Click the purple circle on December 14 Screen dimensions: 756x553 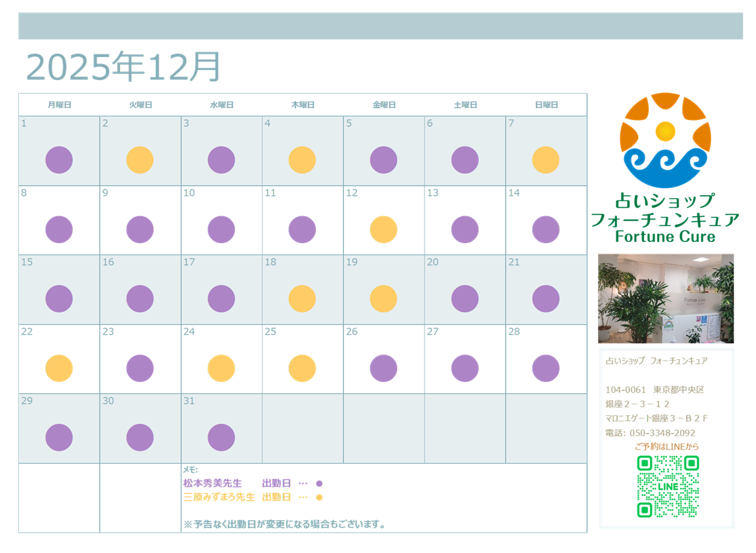546,229
